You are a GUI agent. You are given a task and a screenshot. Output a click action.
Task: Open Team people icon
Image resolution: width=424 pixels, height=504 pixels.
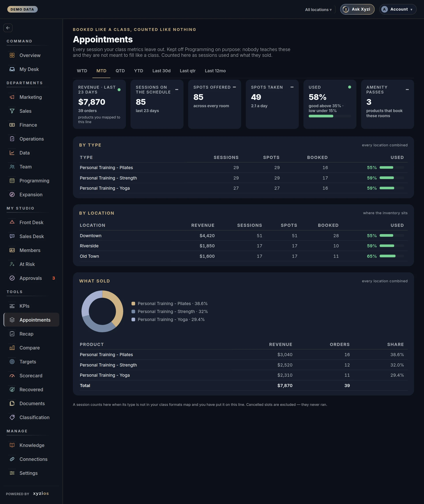coord(12,167)
